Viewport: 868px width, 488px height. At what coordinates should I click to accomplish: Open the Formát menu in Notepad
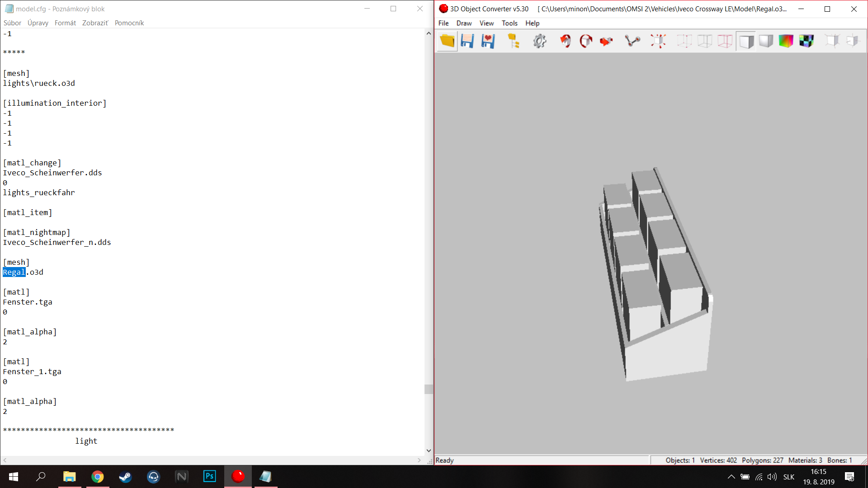pos(65,23)
